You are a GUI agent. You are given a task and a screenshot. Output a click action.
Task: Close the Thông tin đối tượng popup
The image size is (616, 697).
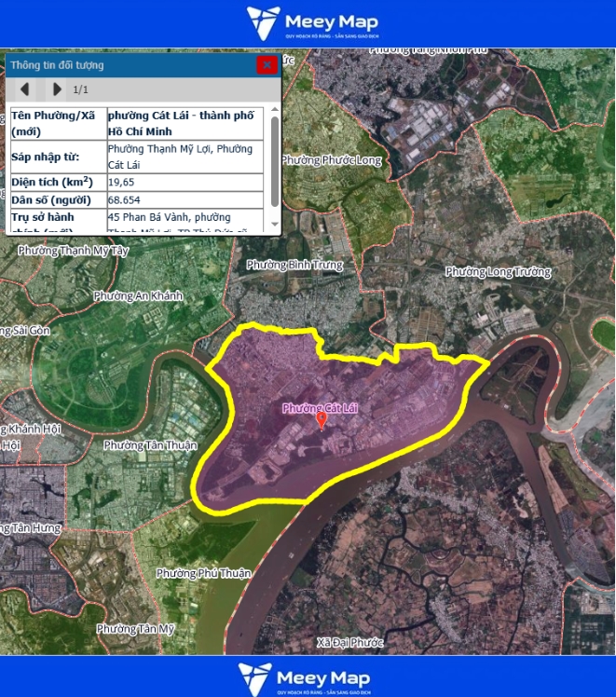(x=267, y=64)
